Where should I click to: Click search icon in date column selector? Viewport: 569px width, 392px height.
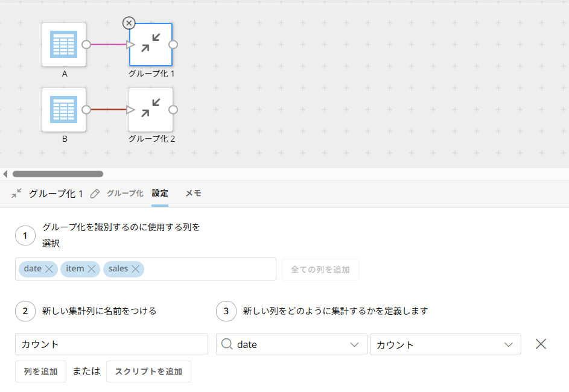[x=227, y=344]
